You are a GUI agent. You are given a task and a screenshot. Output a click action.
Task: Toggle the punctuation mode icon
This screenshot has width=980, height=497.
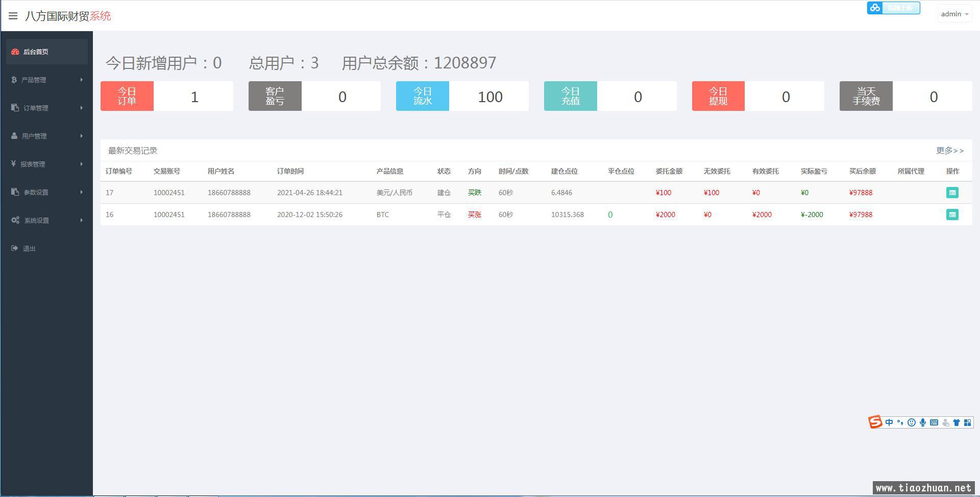click(x=900, y=422)
